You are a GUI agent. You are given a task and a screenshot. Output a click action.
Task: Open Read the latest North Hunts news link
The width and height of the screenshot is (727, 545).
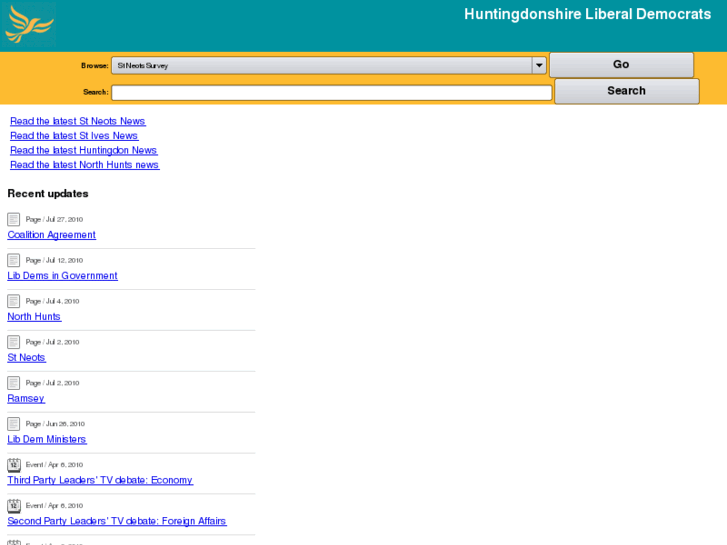(x=85, y=165)
